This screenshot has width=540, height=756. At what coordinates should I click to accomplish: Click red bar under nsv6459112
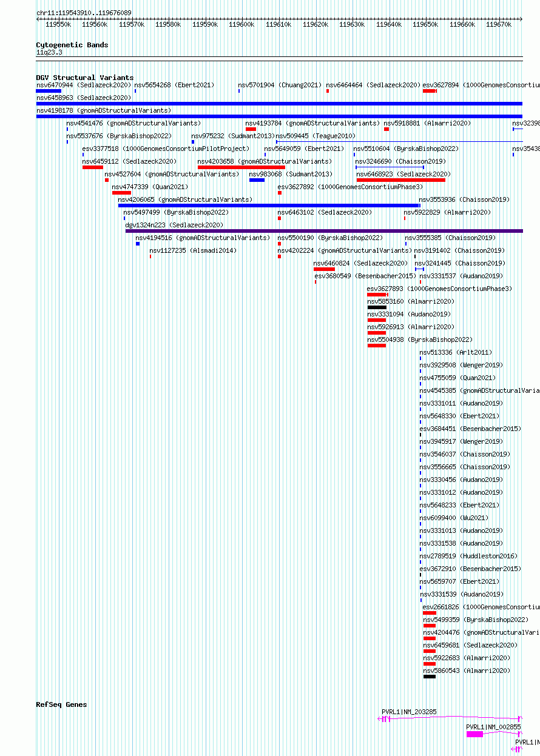coord(93,167)
